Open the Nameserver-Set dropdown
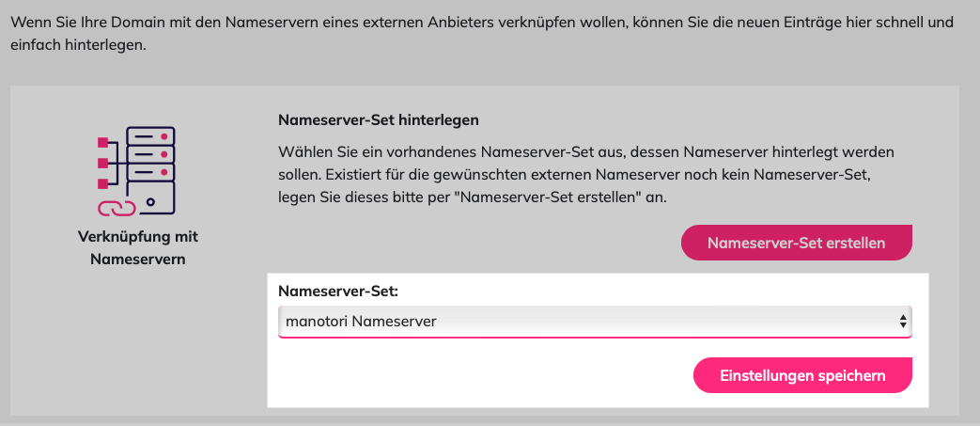Viewport: 980px width, 426px height. pos(595,322)
